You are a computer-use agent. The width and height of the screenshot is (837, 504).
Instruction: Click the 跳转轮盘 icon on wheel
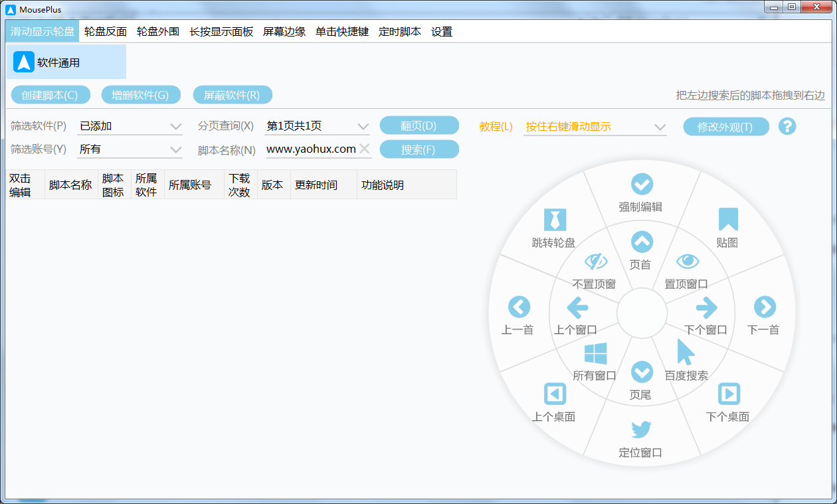(554, 219)
